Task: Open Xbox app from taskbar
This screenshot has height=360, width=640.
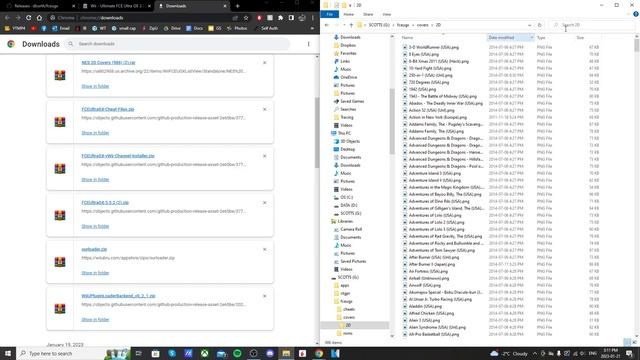Action: tap(204, 353)
